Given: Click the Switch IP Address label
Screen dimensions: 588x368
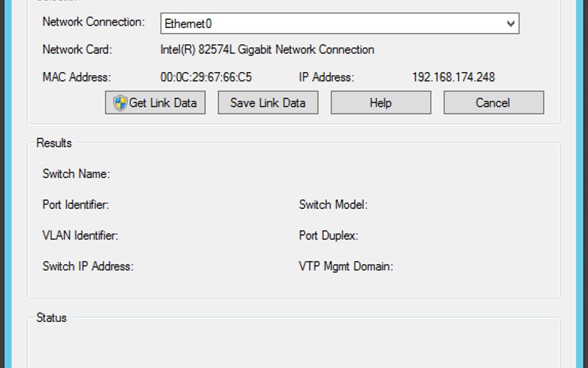Looking at the screenshot, I should 87,266.
